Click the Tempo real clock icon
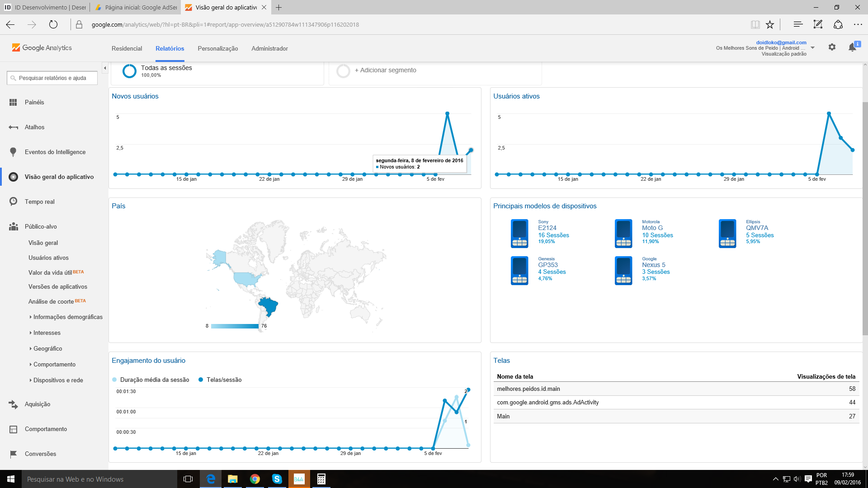The height and width of the screenshot is (488, 868). tap(13, 202)
